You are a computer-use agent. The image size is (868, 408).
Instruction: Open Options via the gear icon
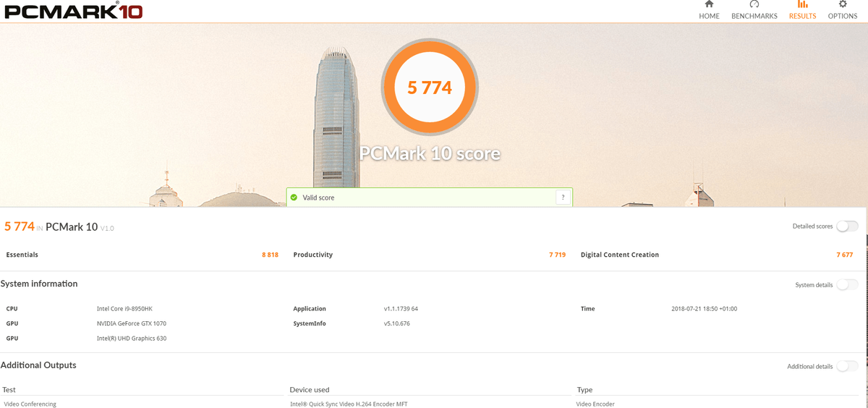pos(843,4)
